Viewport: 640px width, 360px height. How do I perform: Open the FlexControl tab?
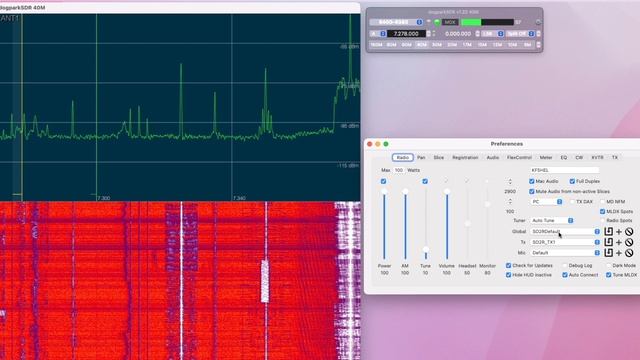pyautogui.click(x=519, y=158)
